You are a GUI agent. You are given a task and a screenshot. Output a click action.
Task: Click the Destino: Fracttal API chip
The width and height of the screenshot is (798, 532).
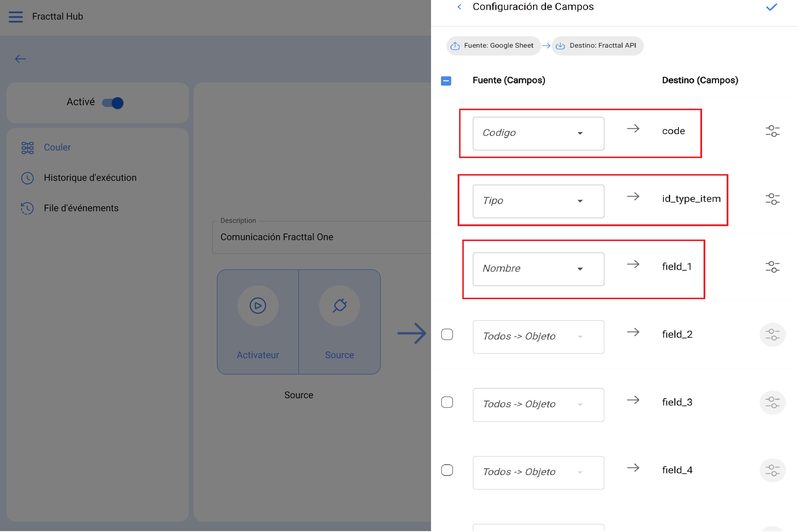598,46
